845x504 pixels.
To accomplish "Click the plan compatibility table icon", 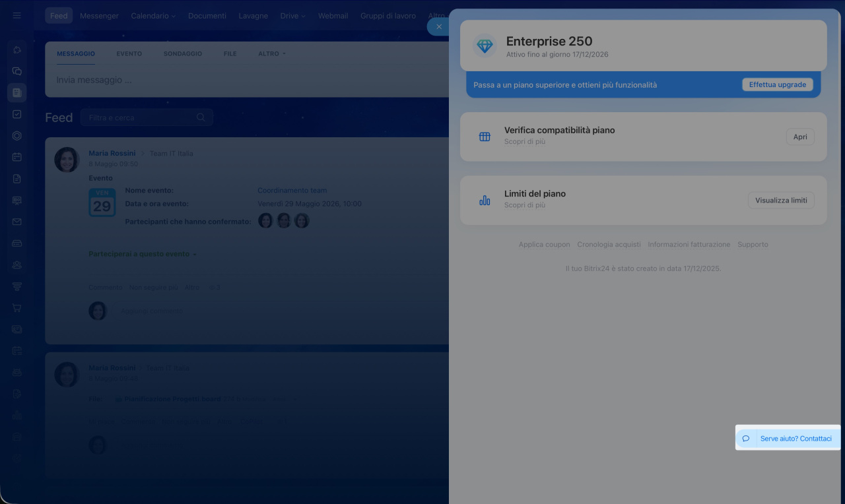I will (485, 137).
